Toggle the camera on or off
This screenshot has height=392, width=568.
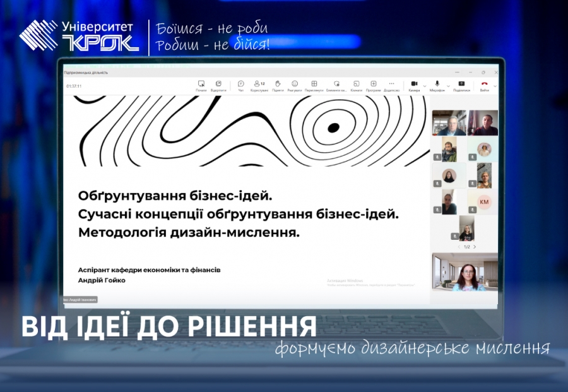(x=414, y=84)
